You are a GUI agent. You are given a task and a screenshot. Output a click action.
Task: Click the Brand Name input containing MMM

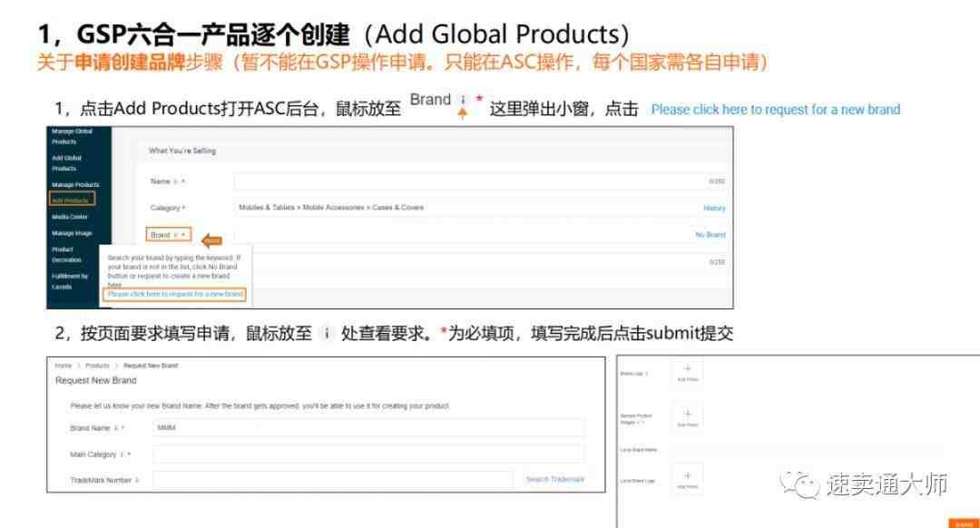368,428
